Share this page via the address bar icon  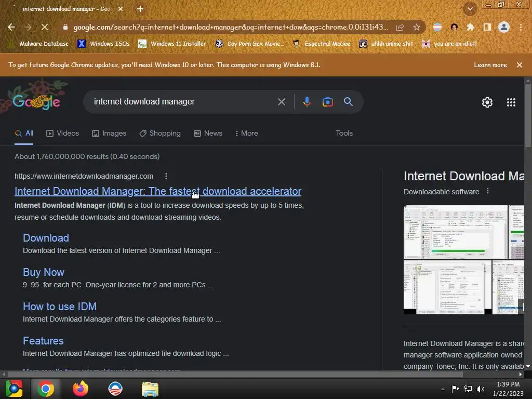(x=400, y=27)
